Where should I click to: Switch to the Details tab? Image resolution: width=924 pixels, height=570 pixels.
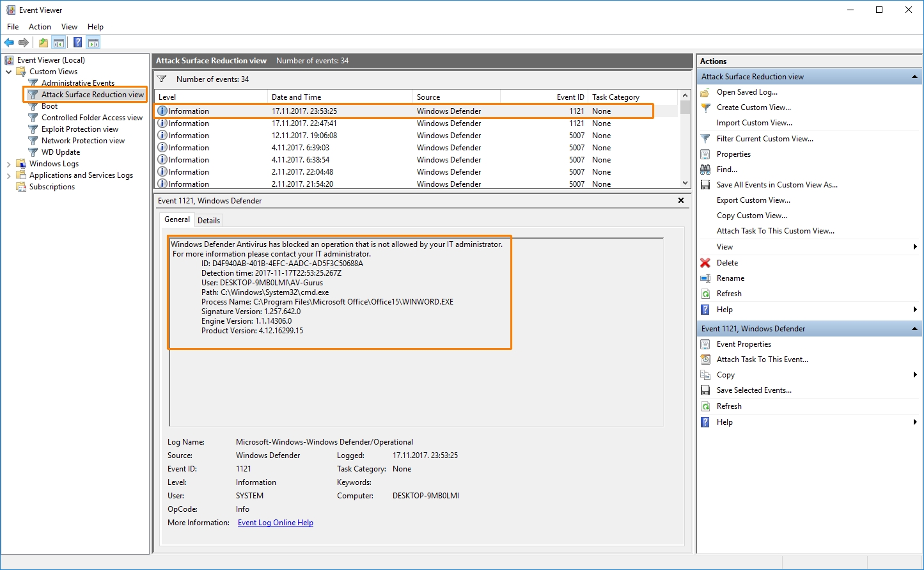(x=208, y=220)
